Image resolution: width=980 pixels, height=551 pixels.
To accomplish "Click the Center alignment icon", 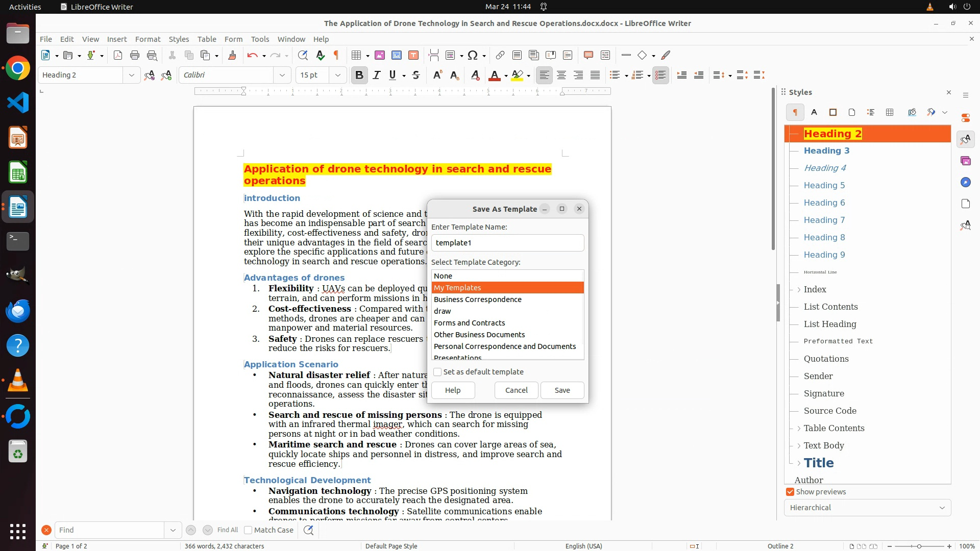I will coord(561,75).
